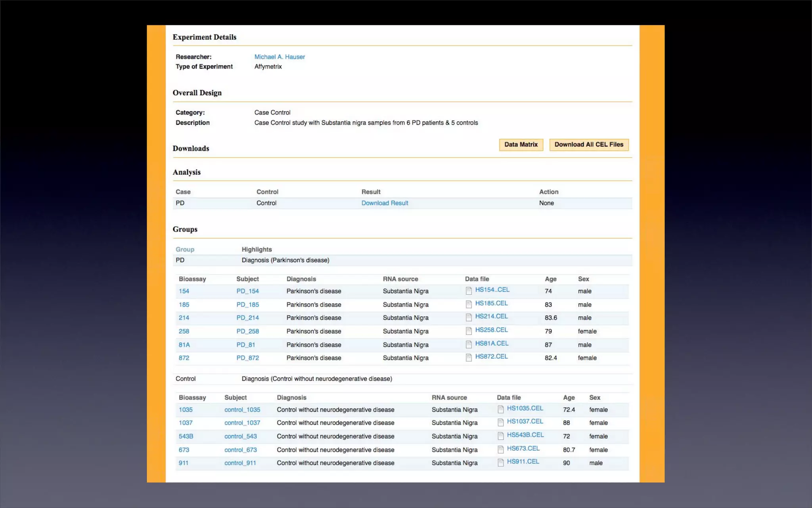The width and height of the screenshot is (812, 508).
Task: Click document icon next to HS258.CEL
Action: tap(469, 331)
